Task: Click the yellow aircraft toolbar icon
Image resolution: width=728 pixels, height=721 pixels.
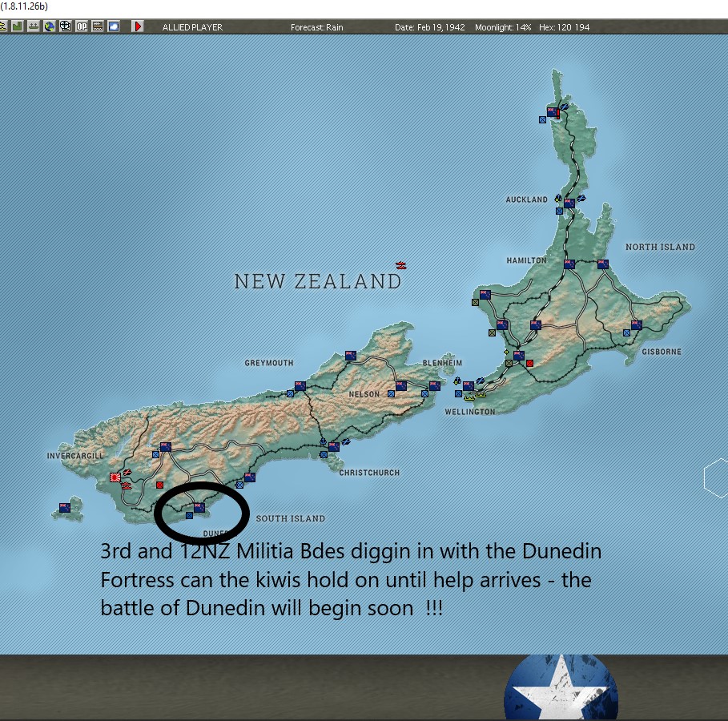Action: click(2, 26)
